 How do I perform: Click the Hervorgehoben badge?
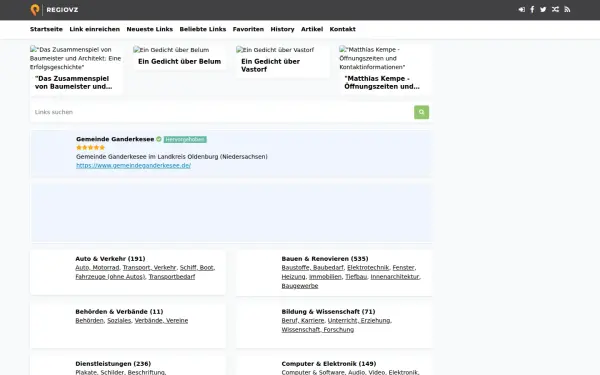pos(185,139)
